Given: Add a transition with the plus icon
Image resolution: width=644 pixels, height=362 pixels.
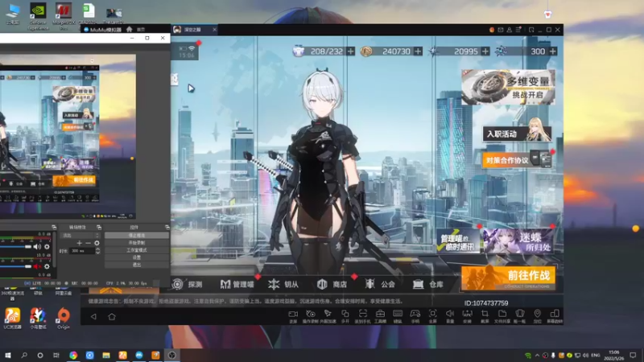Looking at the screenshot, I should pyautogui.click(x=79, y=243).
